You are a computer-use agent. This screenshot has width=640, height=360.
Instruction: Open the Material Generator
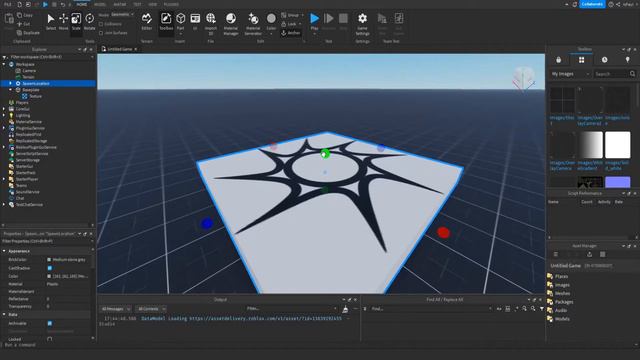pos(253,24)
